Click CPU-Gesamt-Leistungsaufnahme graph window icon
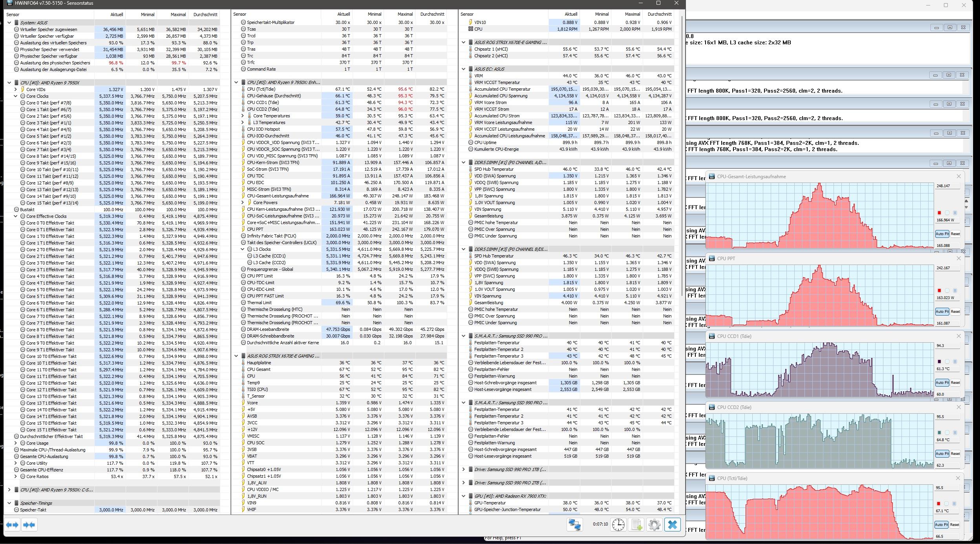 point(712,177)
